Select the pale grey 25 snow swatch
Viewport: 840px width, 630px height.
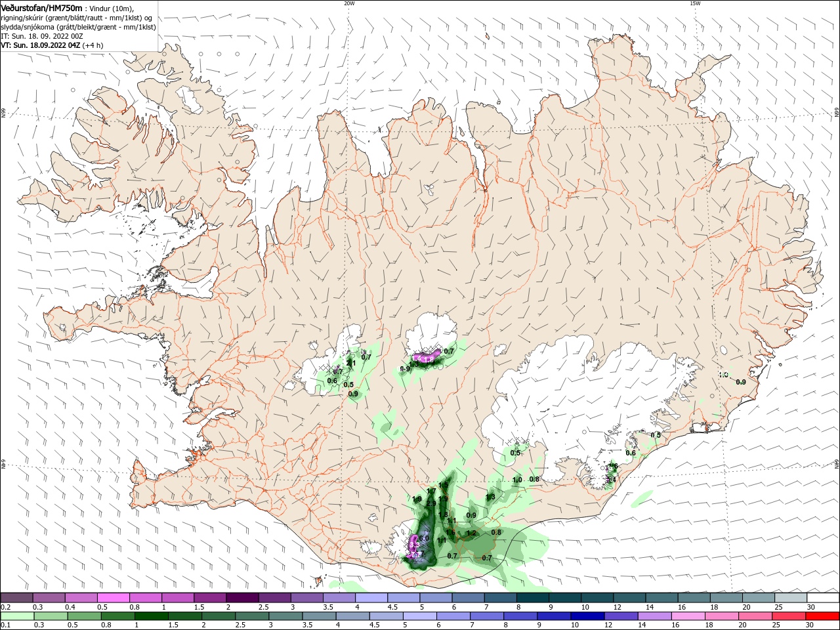pyautogui.click(x=791, y=598)
